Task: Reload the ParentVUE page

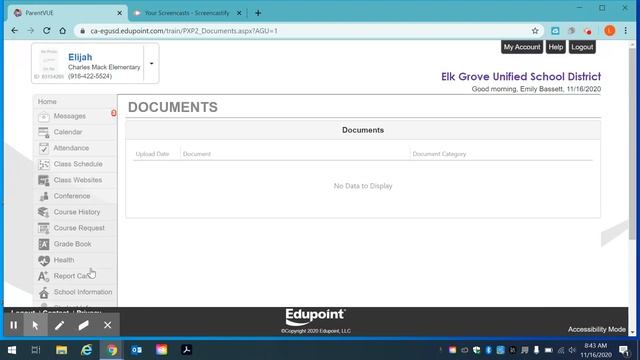Action: (47, 31)
